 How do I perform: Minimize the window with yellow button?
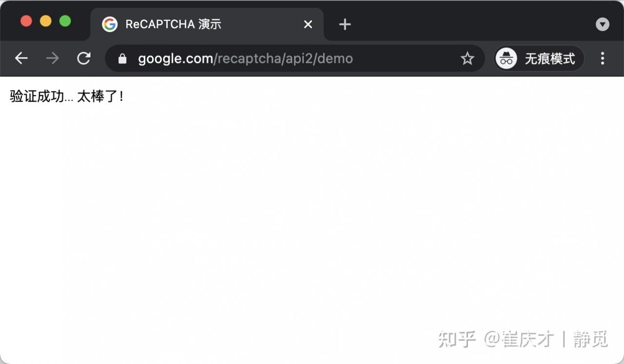45,21
